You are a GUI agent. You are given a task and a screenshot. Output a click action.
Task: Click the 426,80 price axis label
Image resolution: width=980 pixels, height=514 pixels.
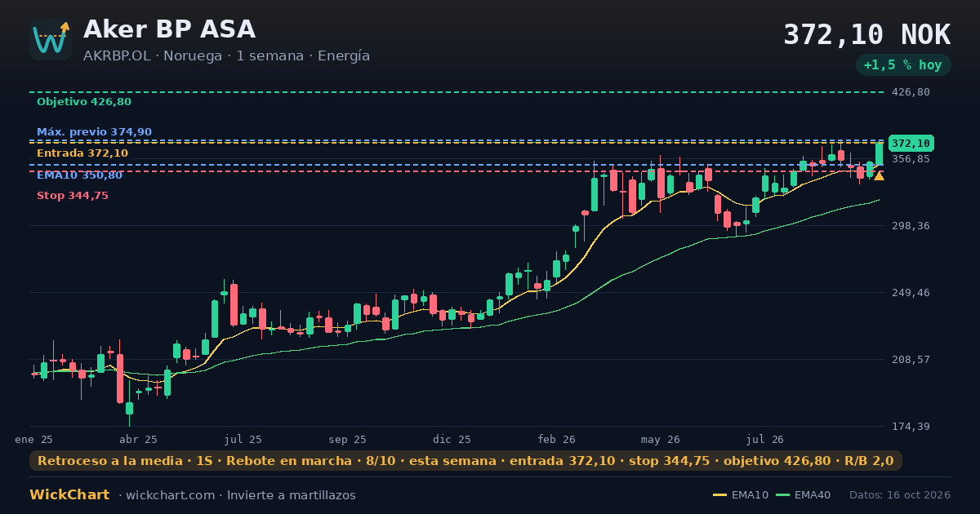(x=911, y=92)
